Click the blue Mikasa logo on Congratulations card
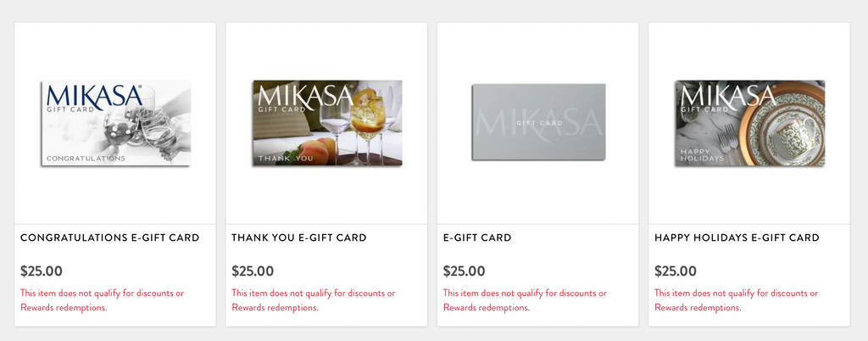Image resolution: width=868 pixels, height=341 pixels. (x=93, y=95)
